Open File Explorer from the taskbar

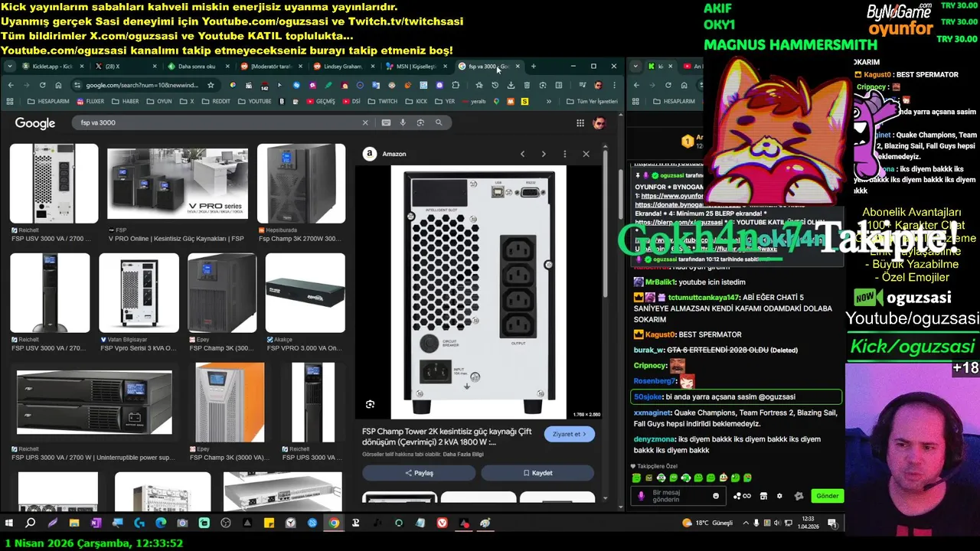pos(74,523)
